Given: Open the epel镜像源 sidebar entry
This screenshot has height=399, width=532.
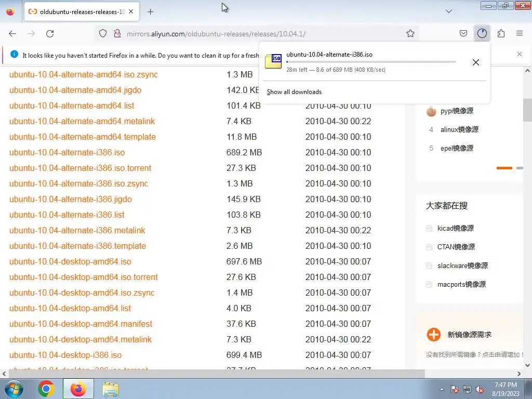Looking at the screenshot, I should (x=457, y=148).
